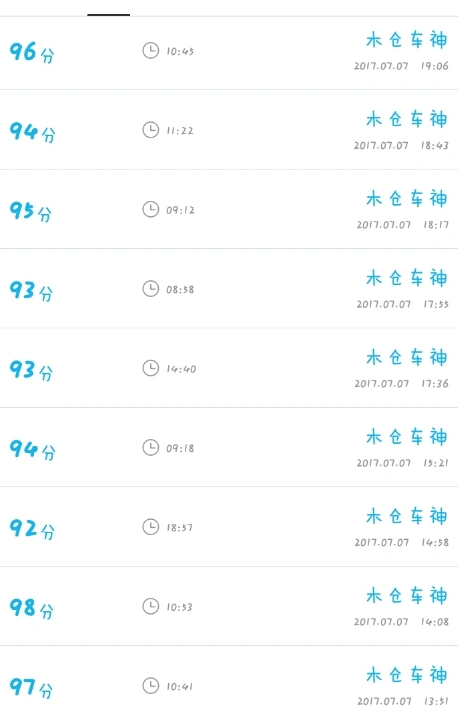Click the clock icon beside 08:58
Image resolution: width=458 pixels, height=720 pixels.
(151, 289)
